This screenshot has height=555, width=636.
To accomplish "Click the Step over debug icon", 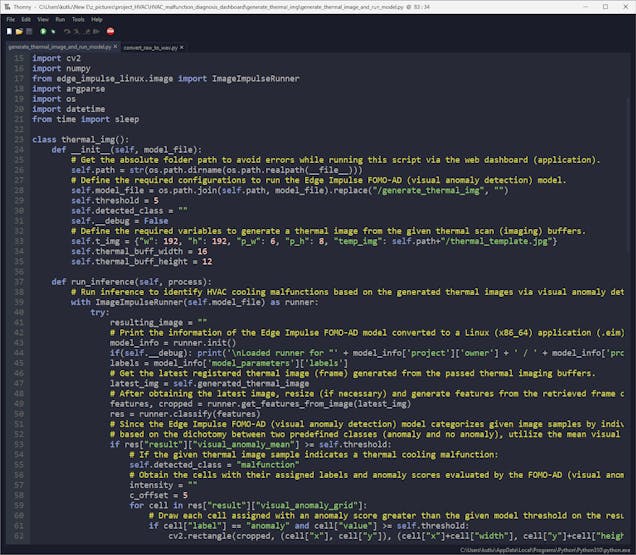I will point(65,32).
